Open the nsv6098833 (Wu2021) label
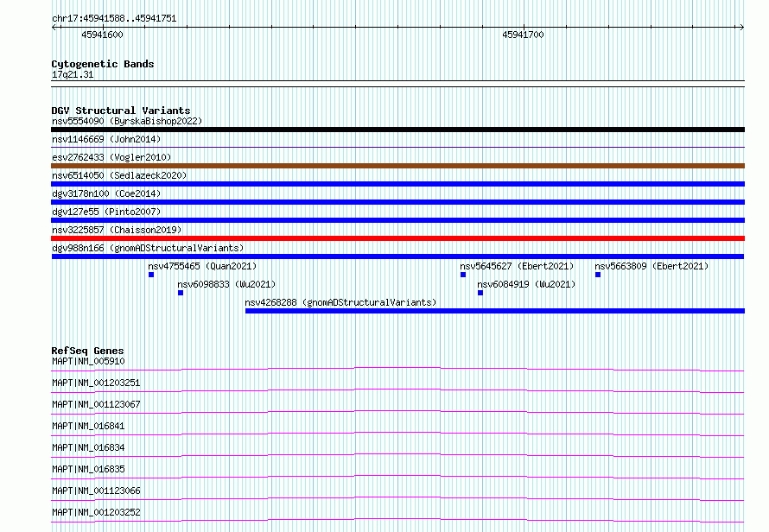The height and width of the screenshot is (532, 769). 226,284
